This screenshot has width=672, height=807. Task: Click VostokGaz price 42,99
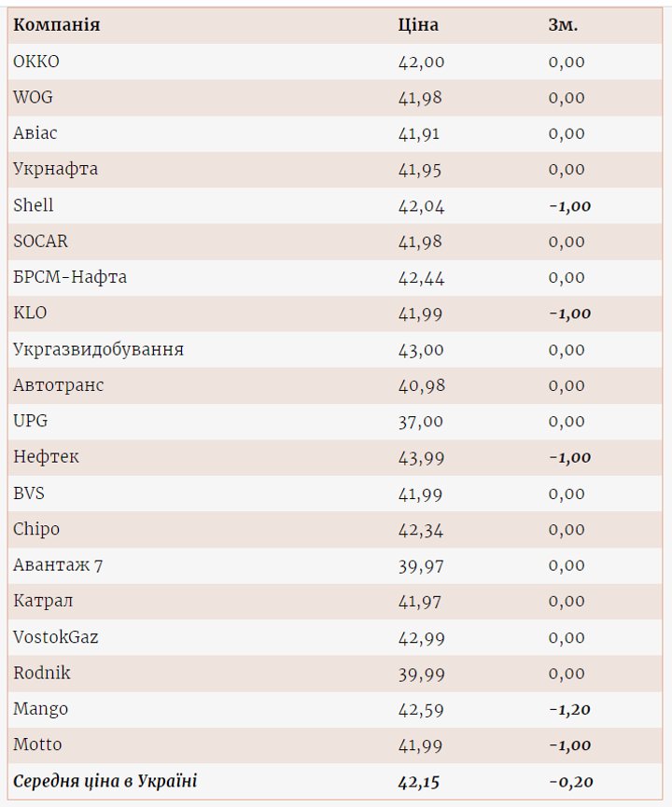[420, 638]
